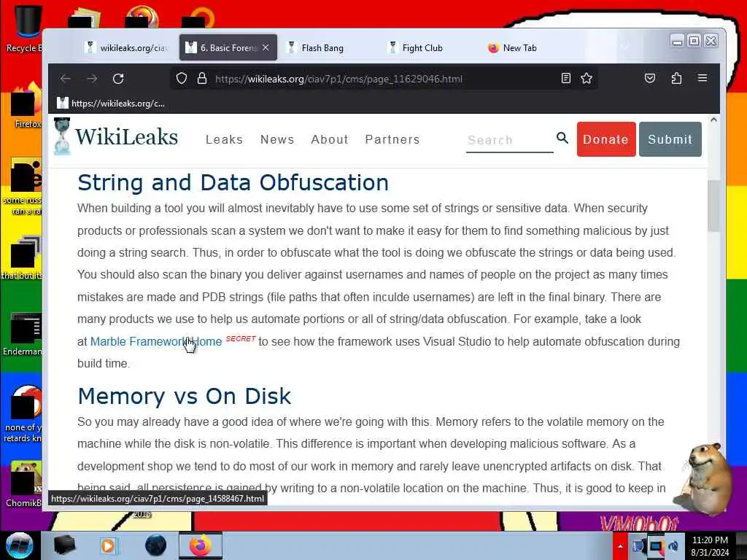Viewport: 747px width, 560px height.
Task: Switch to the Fight Club tab
Action: [422, 47]
